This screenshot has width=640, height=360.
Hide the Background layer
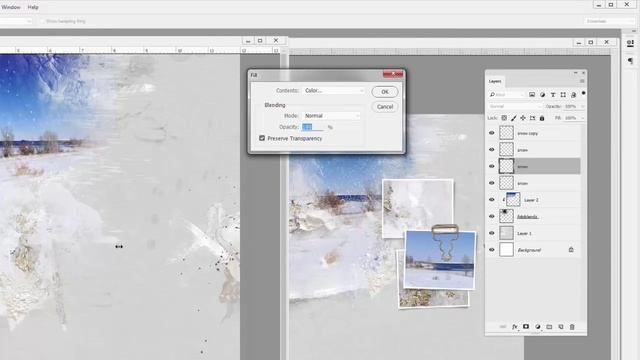[x=491, y=250]
